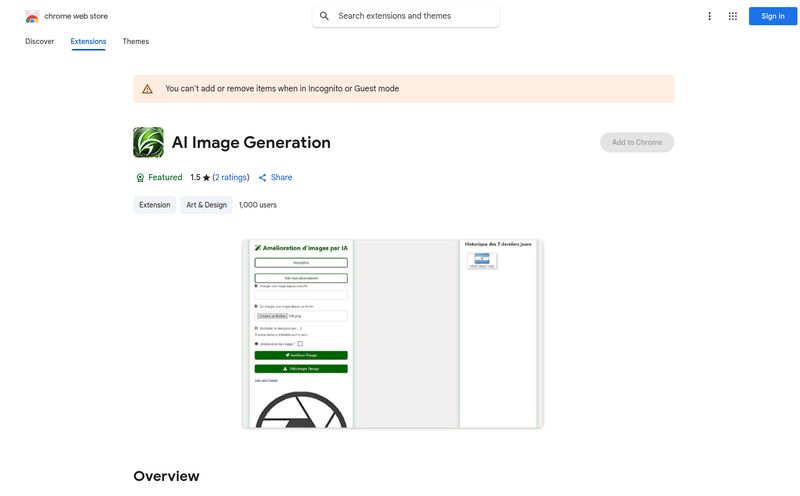Sign in to the Chrome Web Store
Viewport: 800px width, 496px height.
coord(772,16)
